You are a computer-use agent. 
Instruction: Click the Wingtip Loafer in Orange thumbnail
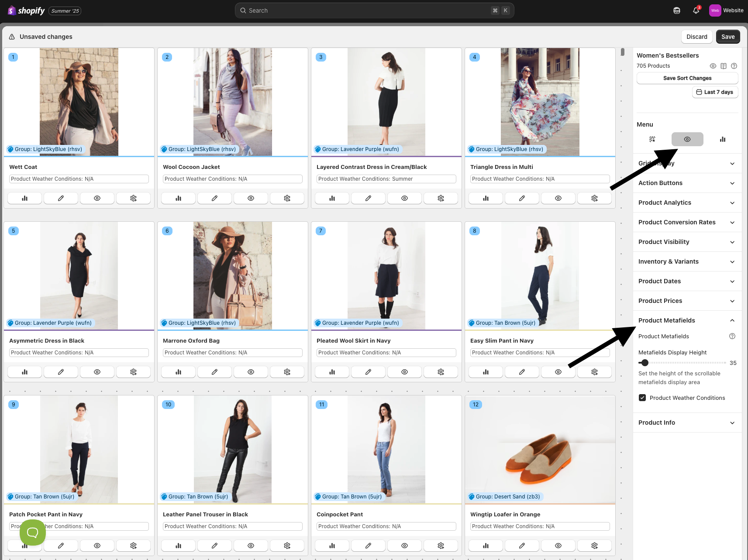tap(540, 450)
